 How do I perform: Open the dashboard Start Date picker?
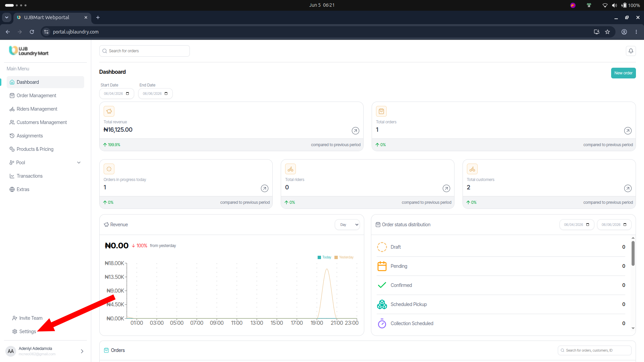click(x=116, y=94)
